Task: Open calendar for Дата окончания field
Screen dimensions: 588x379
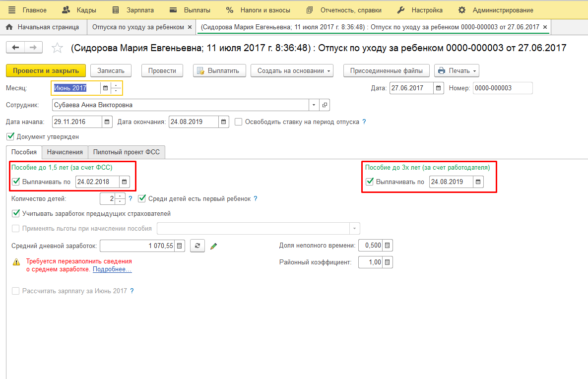Action: click(224, 122)
